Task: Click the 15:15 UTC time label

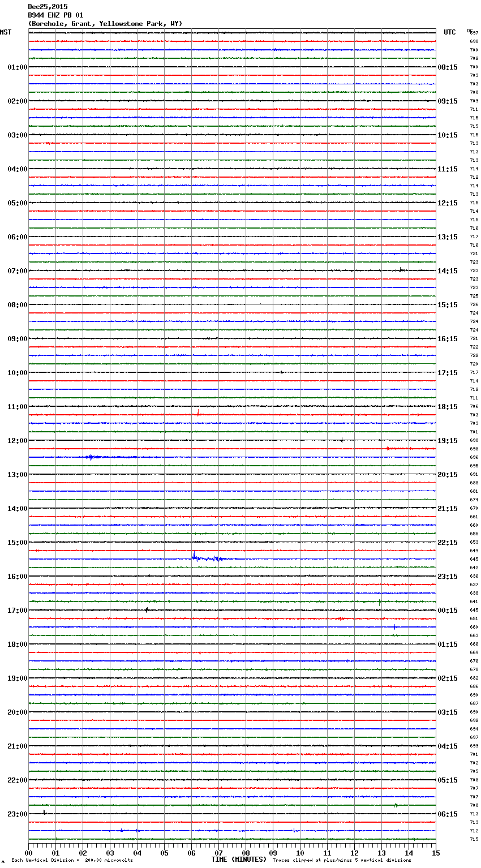Action: (448, 305)
